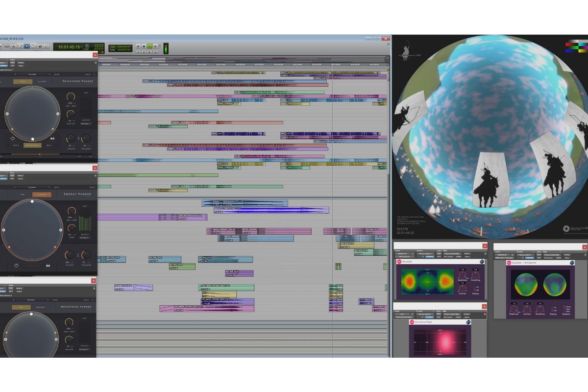Select MIDI mode in top Brightness Panner
Screen dimensions: 588x392
tap(49, 145)
